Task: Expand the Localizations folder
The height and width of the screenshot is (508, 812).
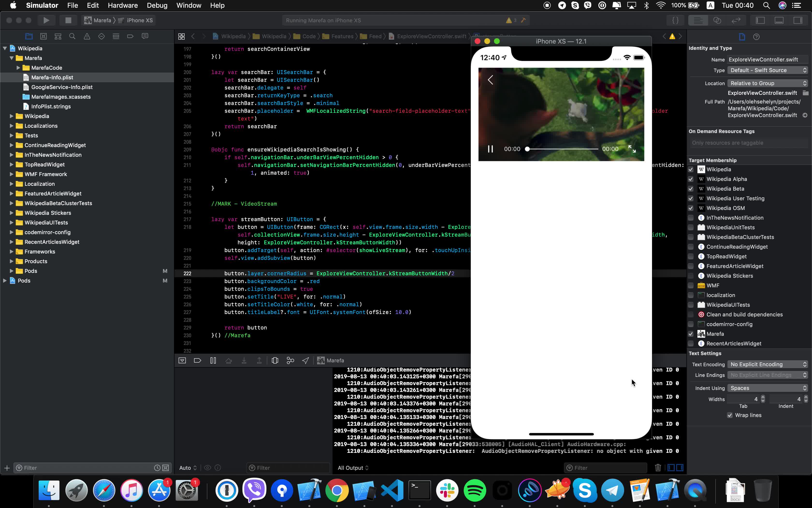Action: coord(11,126)
